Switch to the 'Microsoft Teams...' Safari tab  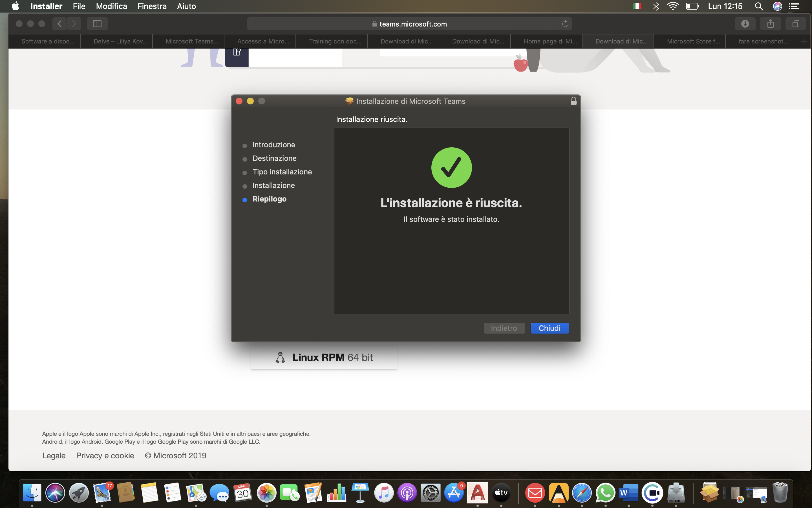click(x=188, y=41)
